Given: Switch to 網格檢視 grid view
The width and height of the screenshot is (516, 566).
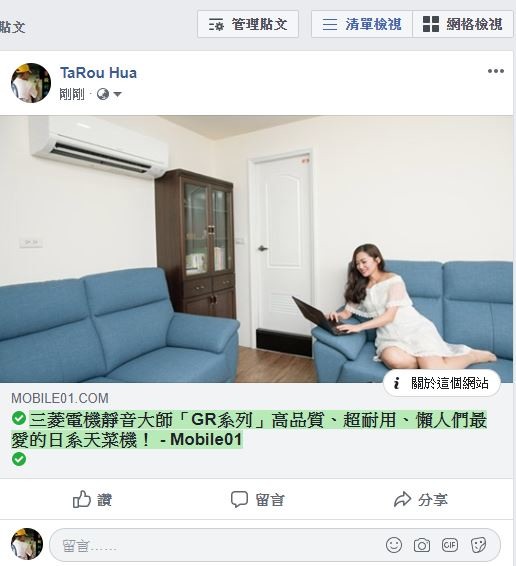Looking at the screenshot, I should (x=463, y=24).
